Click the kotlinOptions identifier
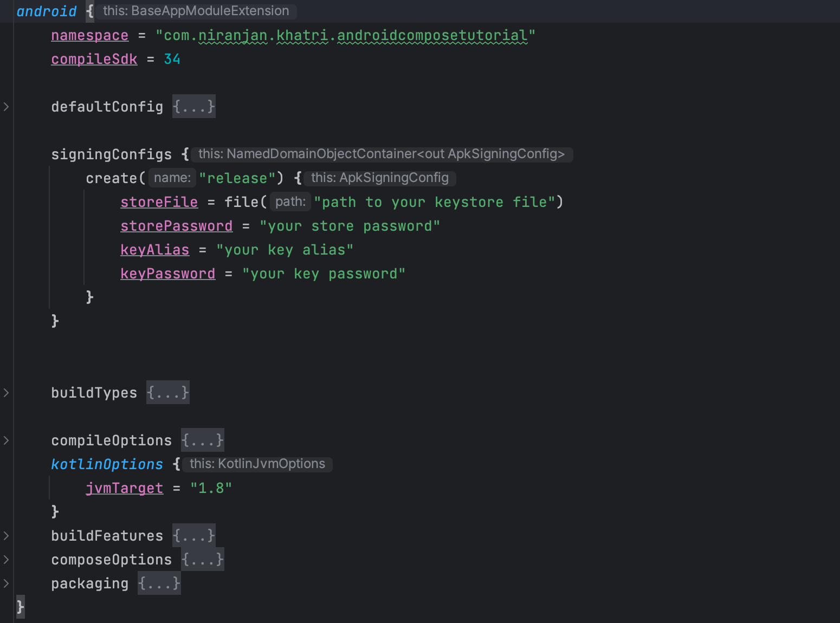Screen dimensions: 840x623 107,464
